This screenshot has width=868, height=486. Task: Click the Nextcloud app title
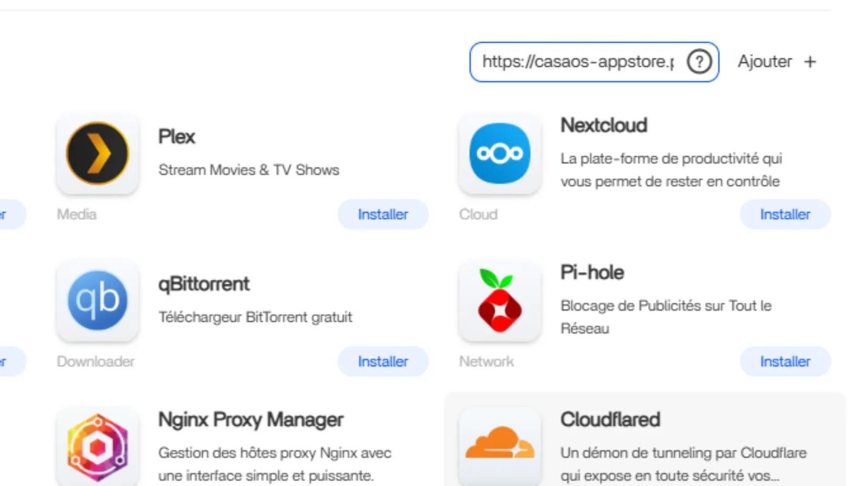[604, 125]
